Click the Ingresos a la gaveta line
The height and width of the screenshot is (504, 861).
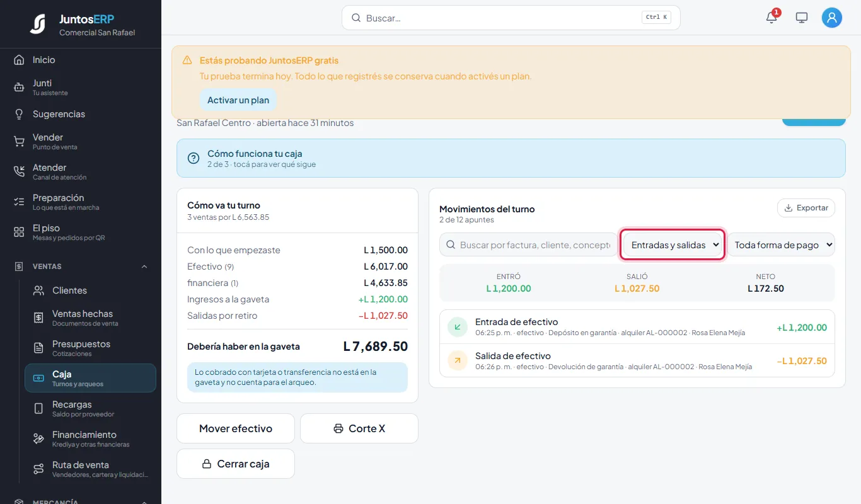298,299
